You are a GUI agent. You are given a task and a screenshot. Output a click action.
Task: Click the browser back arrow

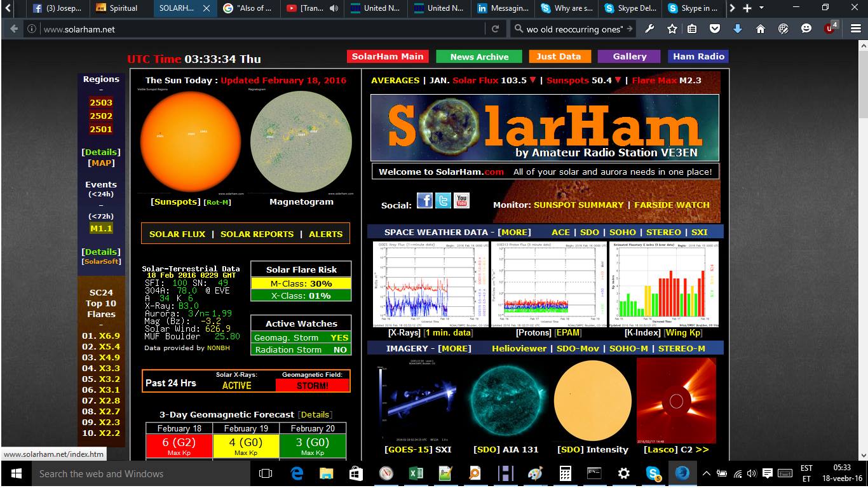[x=13, y=29]
